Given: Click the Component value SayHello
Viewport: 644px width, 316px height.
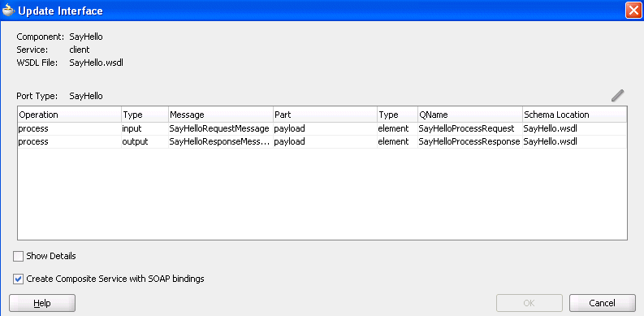Looking at the screenshot, I should [x=86, y=37].
